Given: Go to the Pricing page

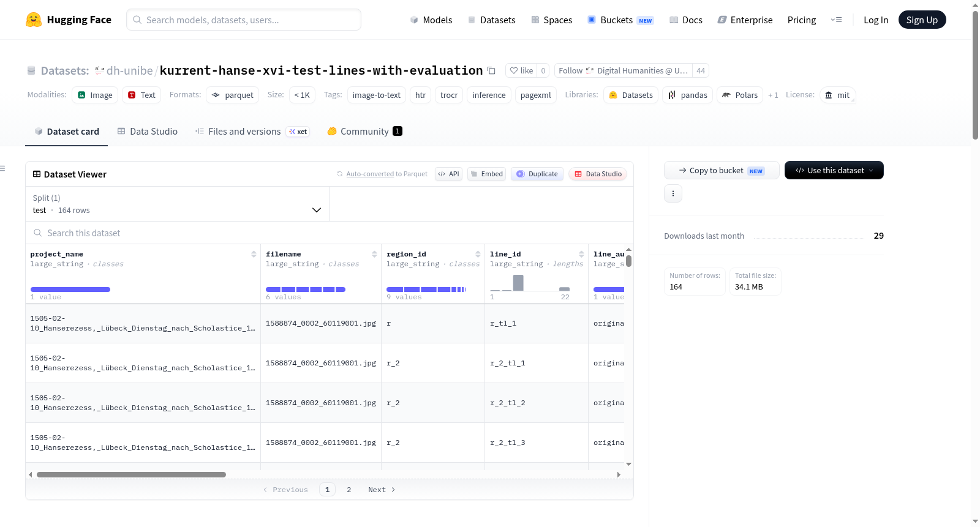Looking at the screenshot, I should 802,20.
